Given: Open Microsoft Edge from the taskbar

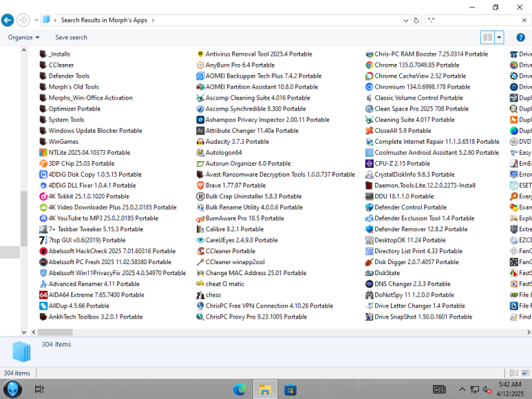Looking at the screenshot, I should click(240, 389).
